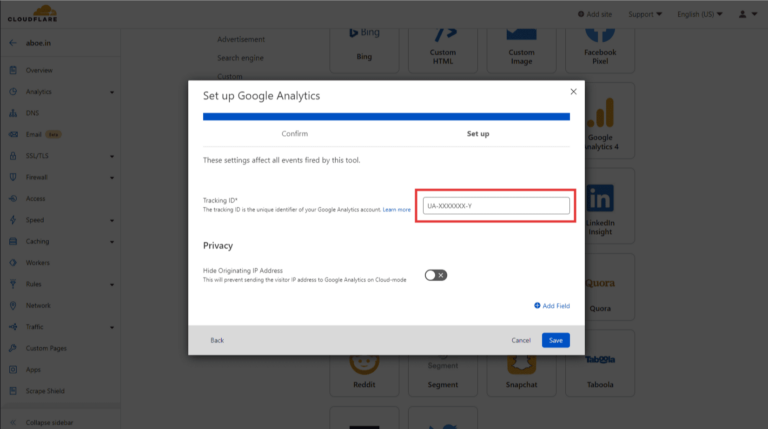The height and width of the screenshot is (429, 768).
Task: Expand the Speed sidebar section arrow
Action: click(112, 220)
